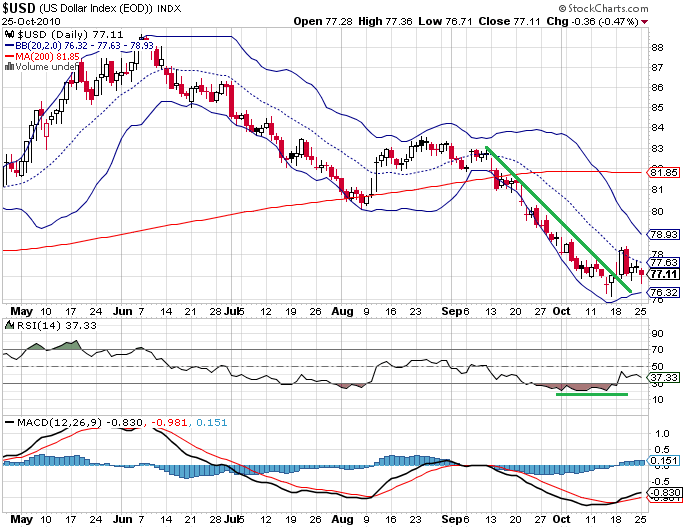
Task: Click the green horizontal line in the RSI panel
Action: [x=592, y=394]
